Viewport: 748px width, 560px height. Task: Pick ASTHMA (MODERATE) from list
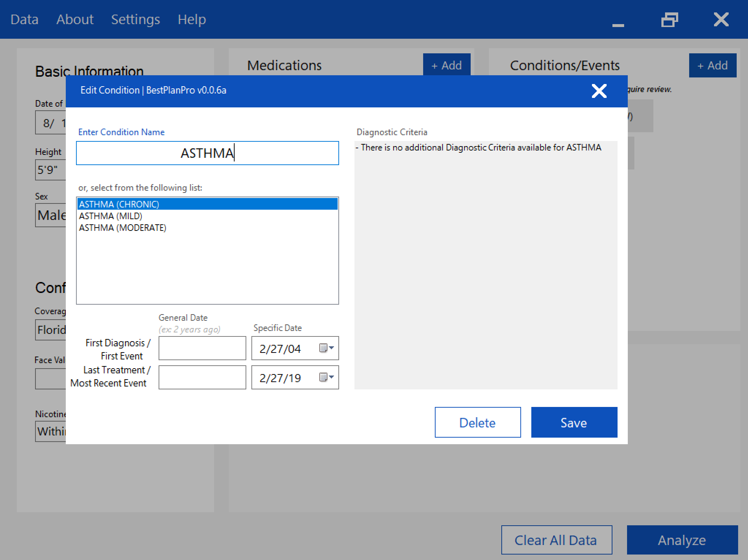(x=123, y=228)
